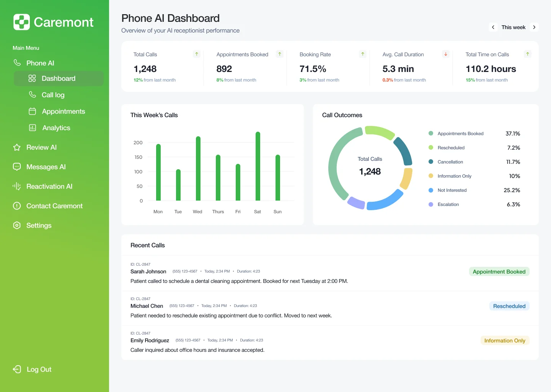The width and height of the screenshot is (551, 392).
Task: Click the previous week chevron
Action: point(493,27)
